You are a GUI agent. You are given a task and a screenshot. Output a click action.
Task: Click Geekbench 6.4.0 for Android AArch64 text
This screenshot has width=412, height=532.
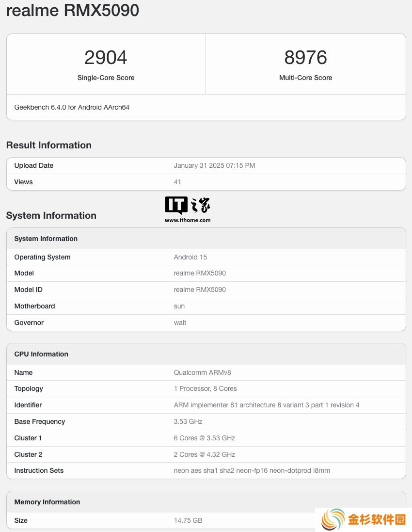(x=72, y=107)
